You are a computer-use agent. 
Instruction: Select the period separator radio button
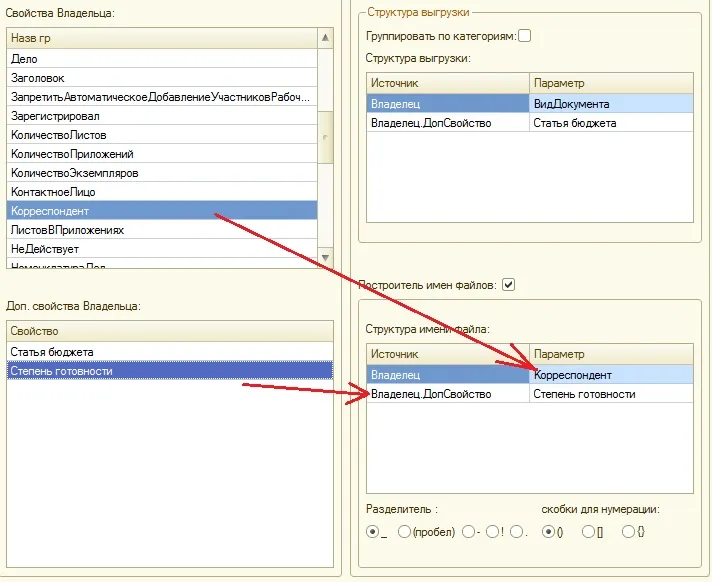[516, 532]
